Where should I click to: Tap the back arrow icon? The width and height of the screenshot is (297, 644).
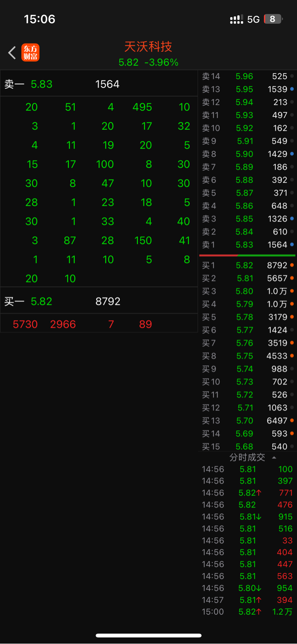tap(12, 53)
